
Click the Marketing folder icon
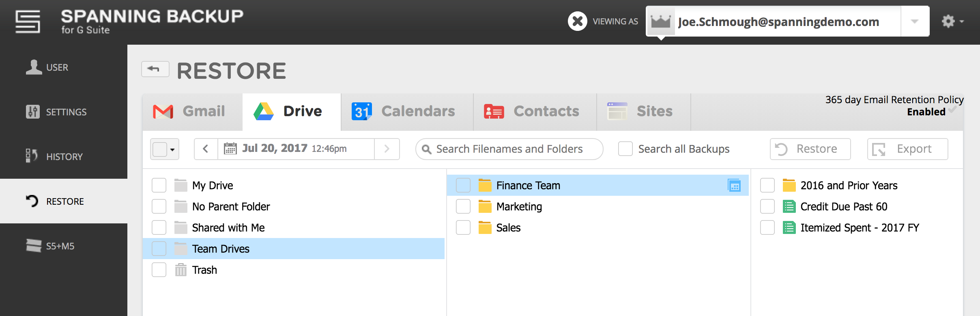pyautogui.click(x=485, y=206)
